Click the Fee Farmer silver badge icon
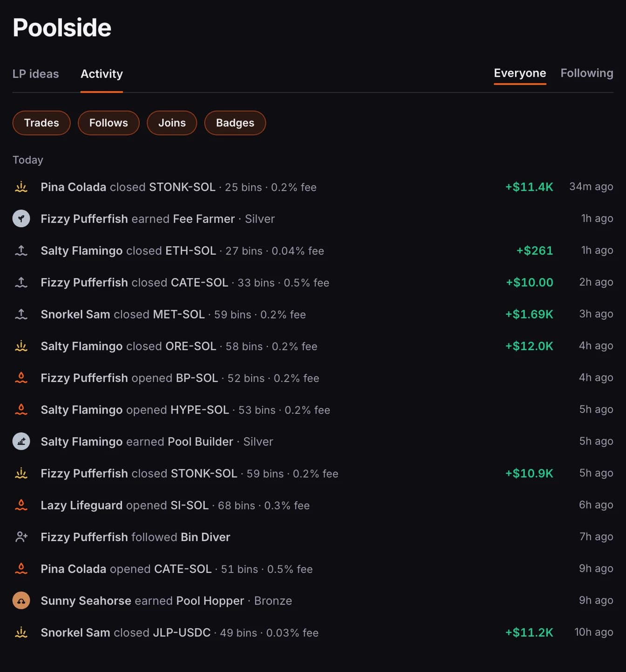This screenshot has width=626, height=672. coord(21,218)
